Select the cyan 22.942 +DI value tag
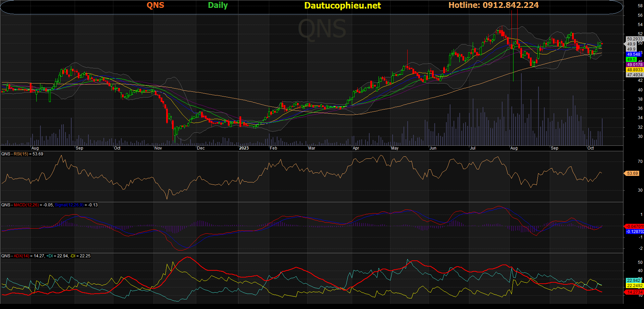 pos(634,281)
